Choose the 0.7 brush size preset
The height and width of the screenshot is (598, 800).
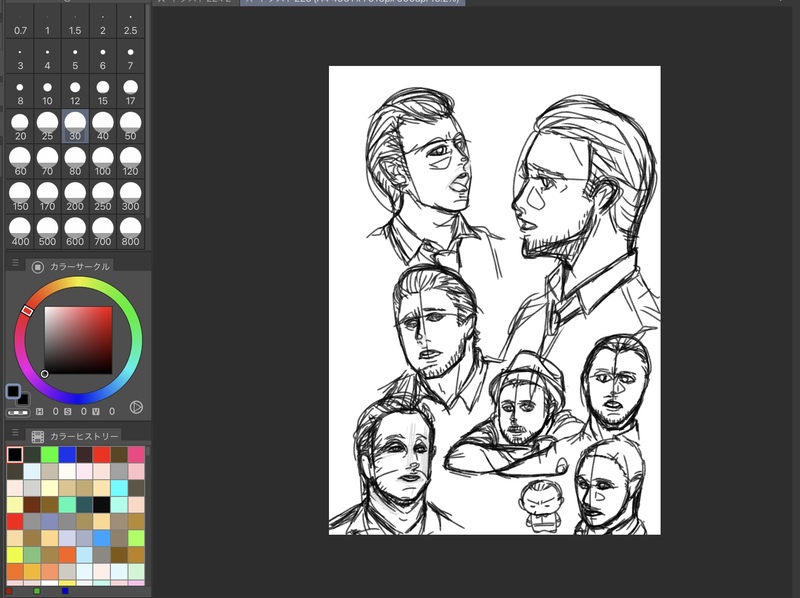click(x=20, y=23)
